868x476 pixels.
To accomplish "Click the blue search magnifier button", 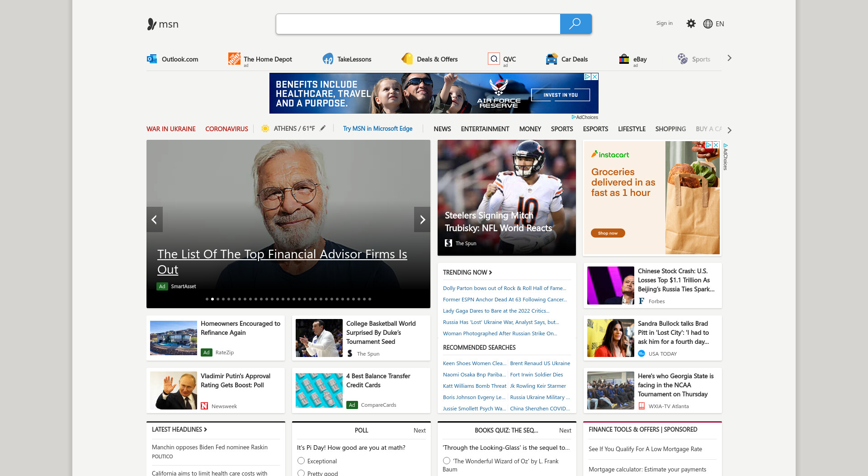I will click(576, 24).
